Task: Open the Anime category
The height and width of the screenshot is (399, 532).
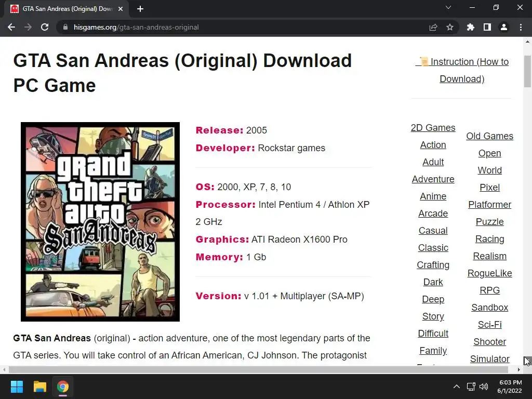Action: [433, 196]
